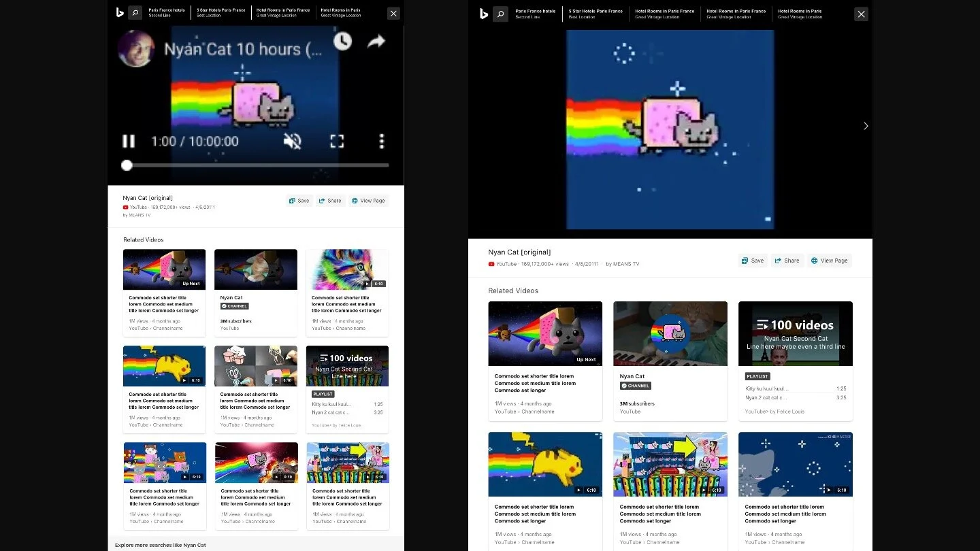The image size is (980, 551).
Task: Open '5 Star Hotels Paris France' in right mockup
Action: [597, 14]
